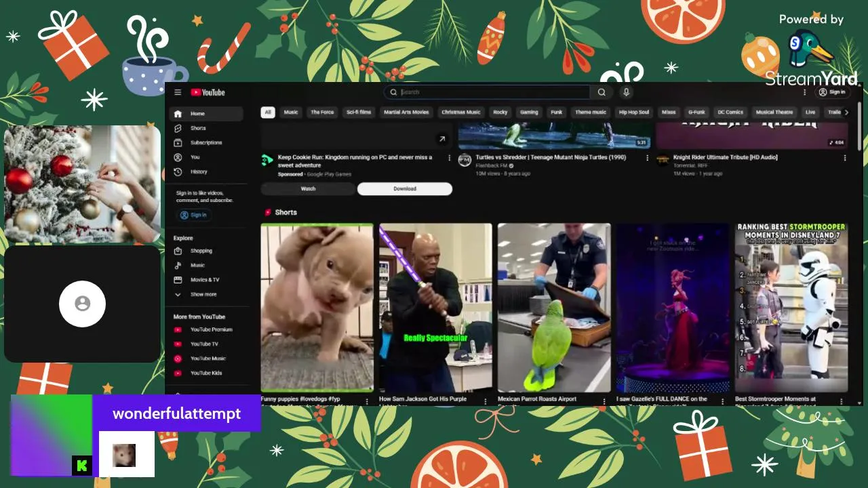Viewport: 868px width, 488px height.
Task: Click the StreamYard duck logo
Action: 812,49
